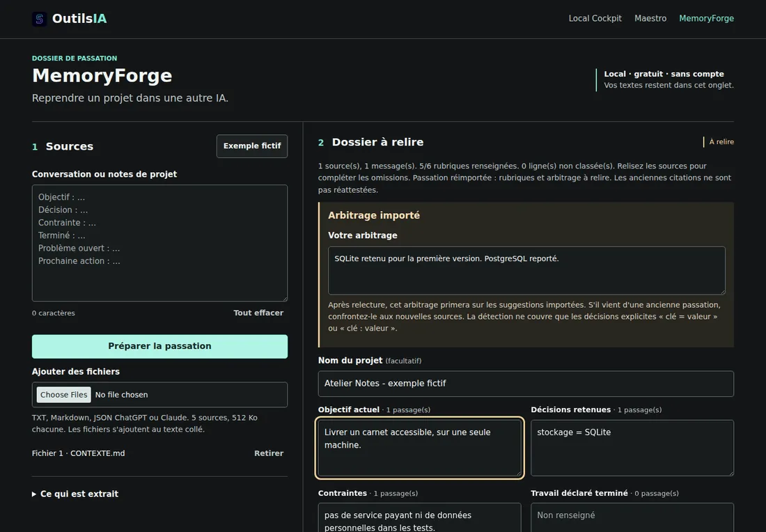Edit the Nom du projet field
The height and width of the screenshot is (532, 766).
coord(526,384)
